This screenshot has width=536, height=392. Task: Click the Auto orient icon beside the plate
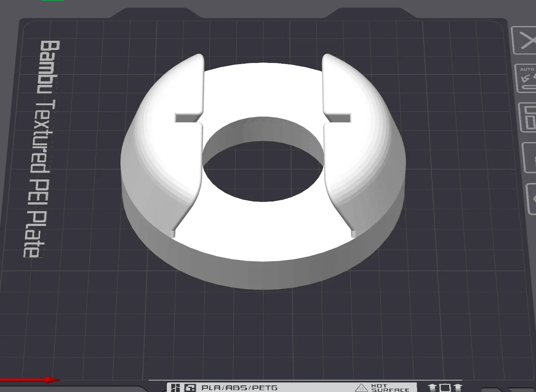pos(526,79)
